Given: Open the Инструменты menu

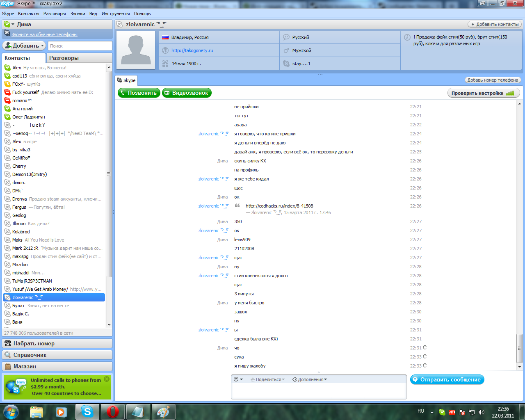Looking at the screenshot, I should (x=116, y=14).
